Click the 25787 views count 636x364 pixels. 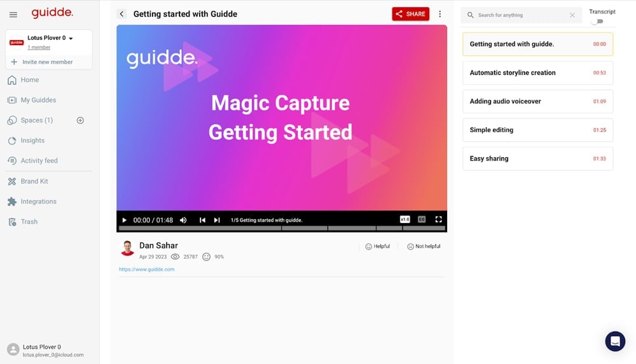[190, 257]
